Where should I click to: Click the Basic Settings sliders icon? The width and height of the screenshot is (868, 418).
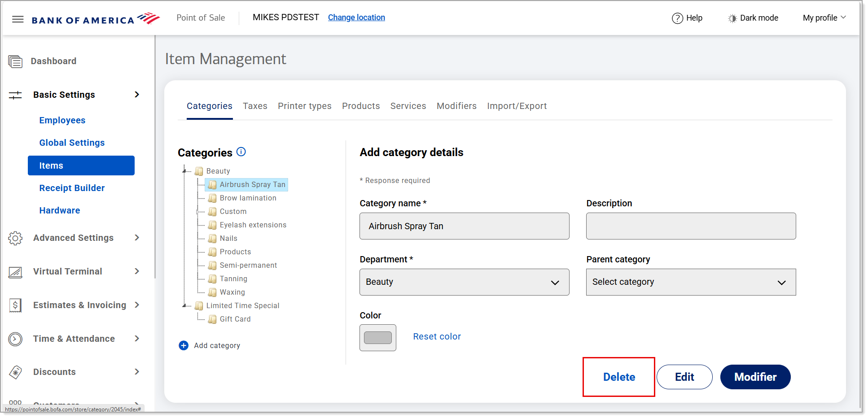(x=15, y=95)
